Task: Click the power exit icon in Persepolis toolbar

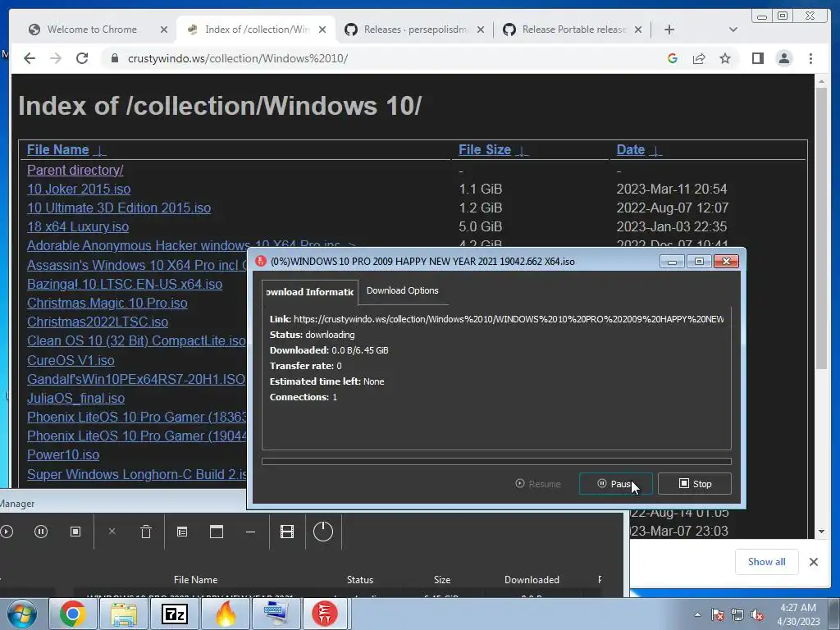Action: coord(323,532)
